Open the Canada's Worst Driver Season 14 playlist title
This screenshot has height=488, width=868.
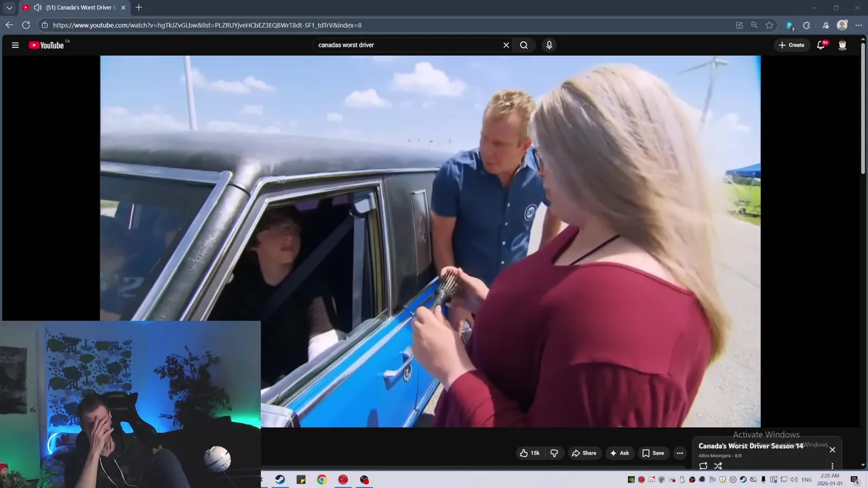tap(751, 446)
